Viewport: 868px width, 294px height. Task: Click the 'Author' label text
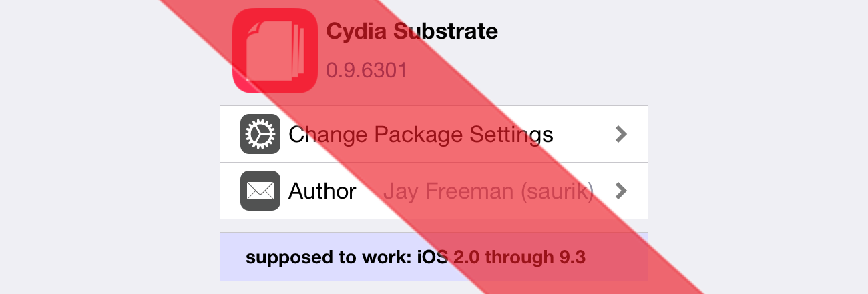coord(322,192)
